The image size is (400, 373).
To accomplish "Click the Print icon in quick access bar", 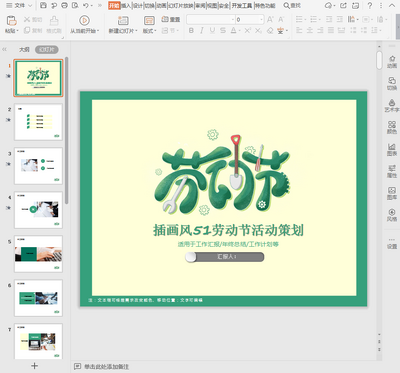I will coord(64,5).
